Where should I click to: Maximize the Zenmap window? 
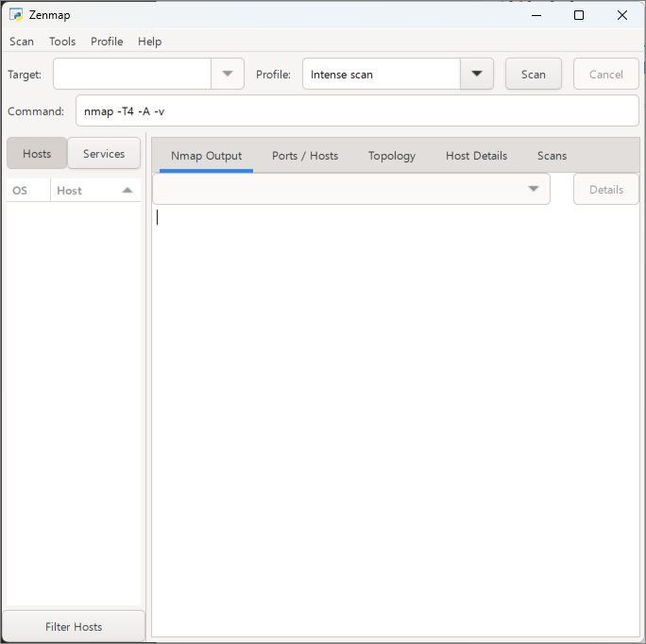click(579, 15)
